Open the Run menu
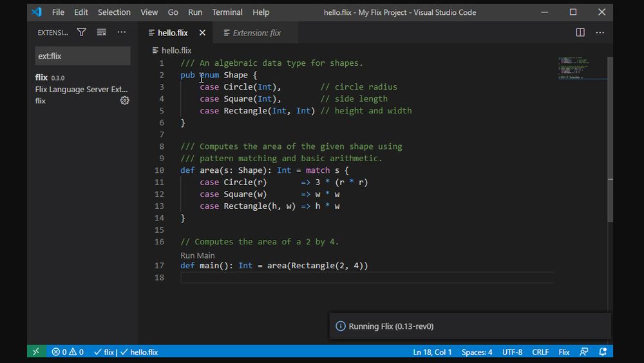 click(x=195, y=12)
